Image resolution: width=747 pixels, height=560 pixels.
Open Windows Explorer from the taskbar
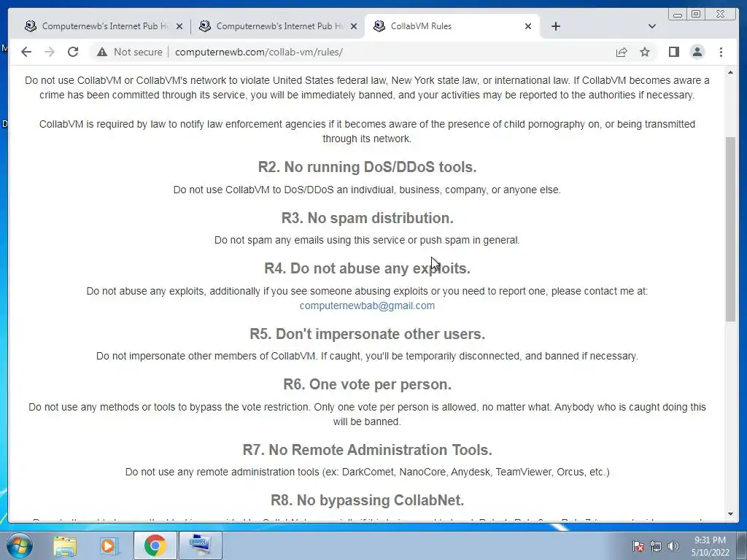[x=65, y=545]
